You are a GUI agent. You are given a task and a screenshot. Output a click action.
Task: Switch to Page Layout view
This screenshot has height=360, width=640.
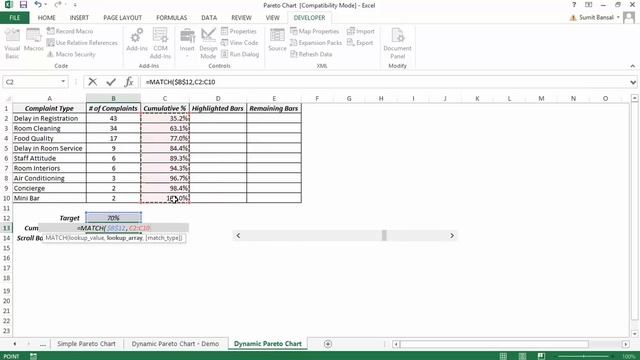pyautogui.click(x=522, y=356)
